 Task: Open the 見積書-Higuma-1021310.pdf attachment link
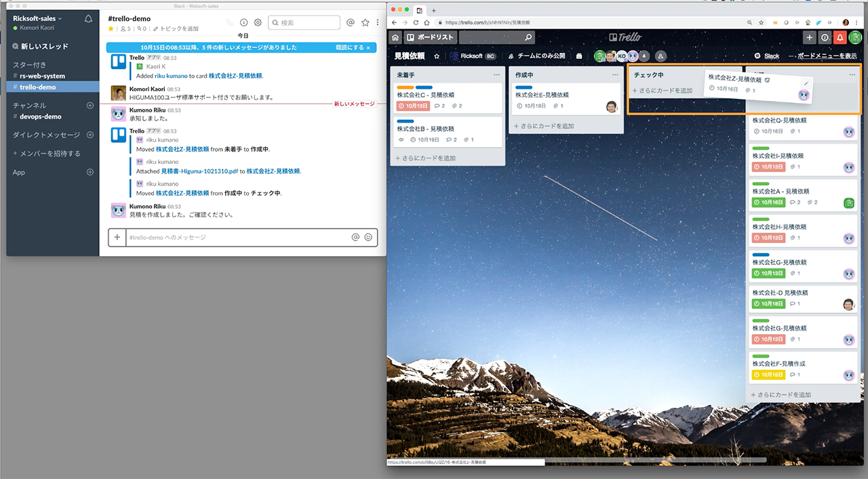pyautogui.click(x=199, y=171)
